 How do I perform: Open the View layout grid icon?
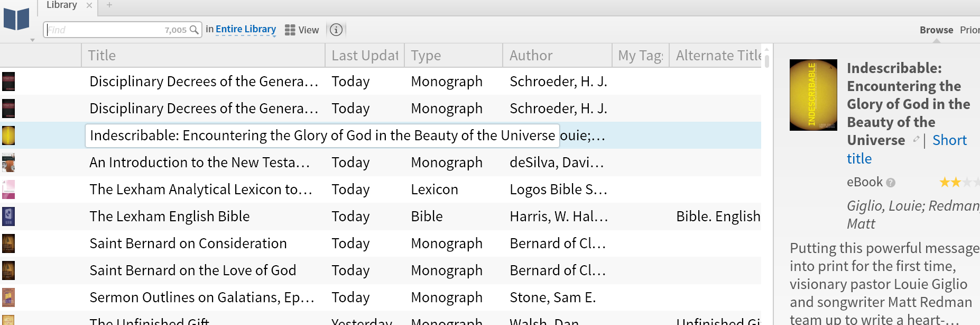click(x=290, y=30)
